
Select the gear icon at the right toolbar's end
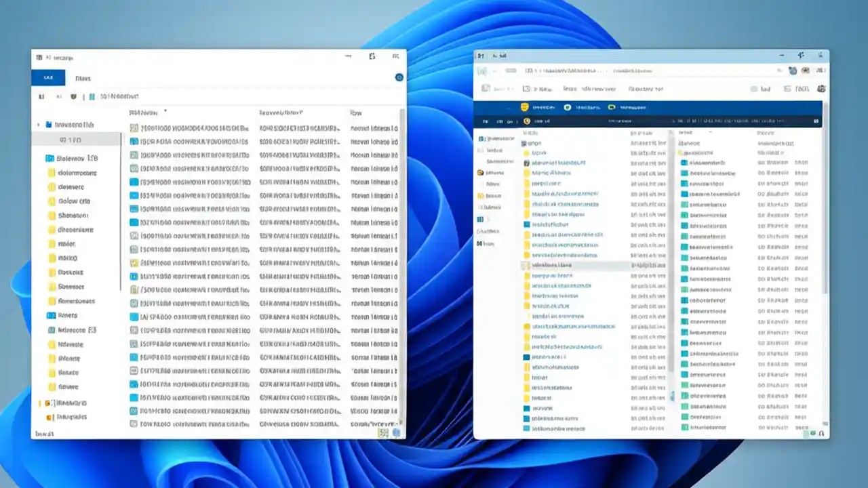pos(821,89)
